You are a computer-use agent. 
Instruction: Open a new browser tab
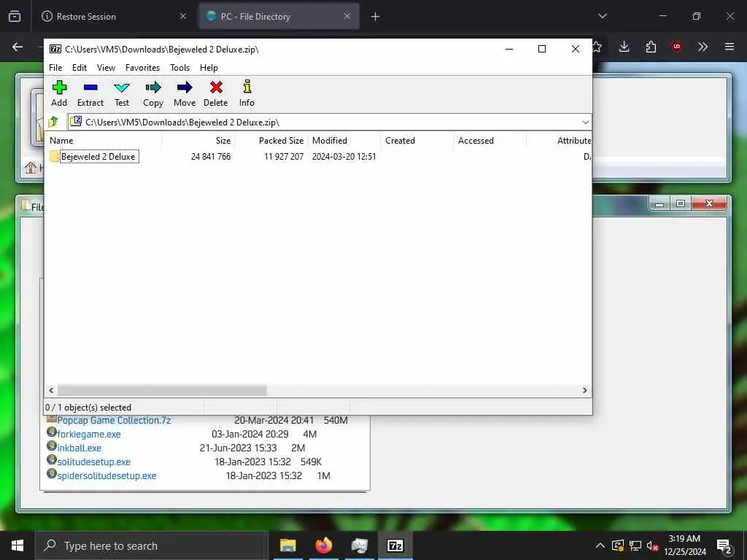[375, 17]
